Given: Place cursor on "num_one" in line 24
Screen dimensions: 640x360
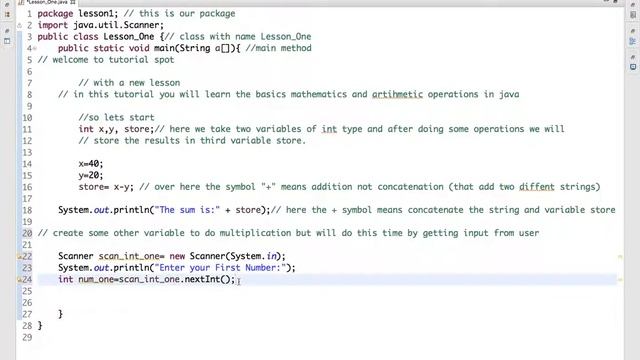Looking at the screenshot, I should pos(96,280).
